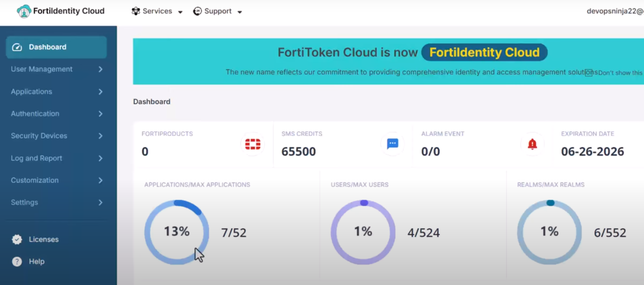Click the Licenses badge icon
The width and height of the screenshot is (644, 285).
point(17,239)
